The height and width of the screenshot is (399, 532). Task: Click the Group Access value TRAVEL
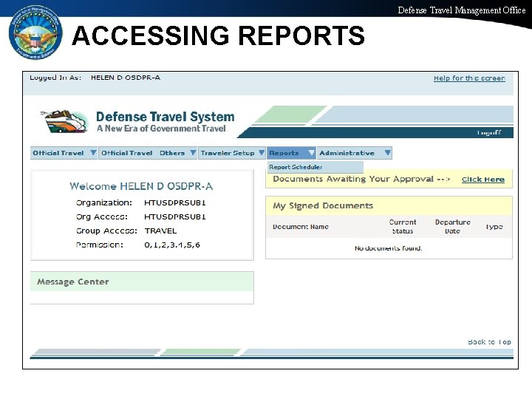pos(160,231)
